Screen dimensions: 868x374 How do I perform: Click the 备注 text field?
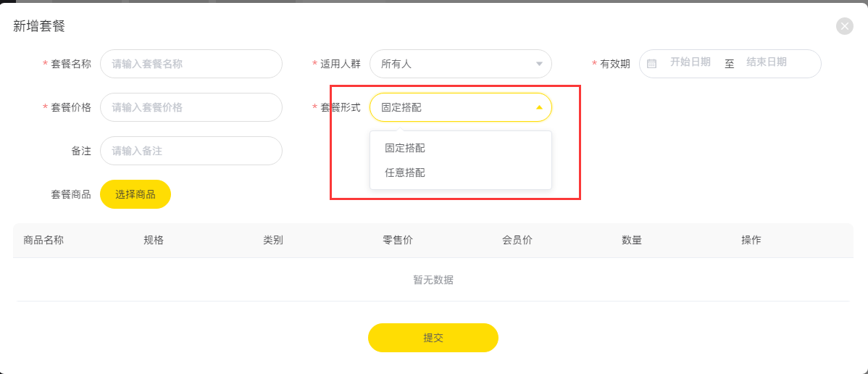point(191,151)
